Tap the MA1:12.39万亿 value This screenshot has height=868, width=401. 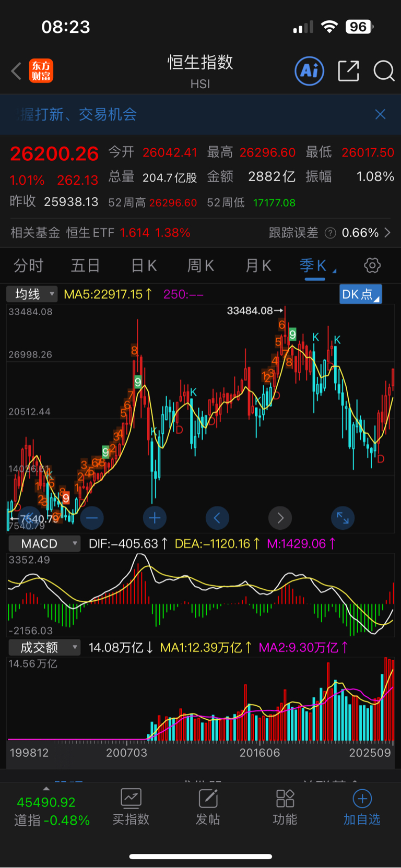pos(206,648)
